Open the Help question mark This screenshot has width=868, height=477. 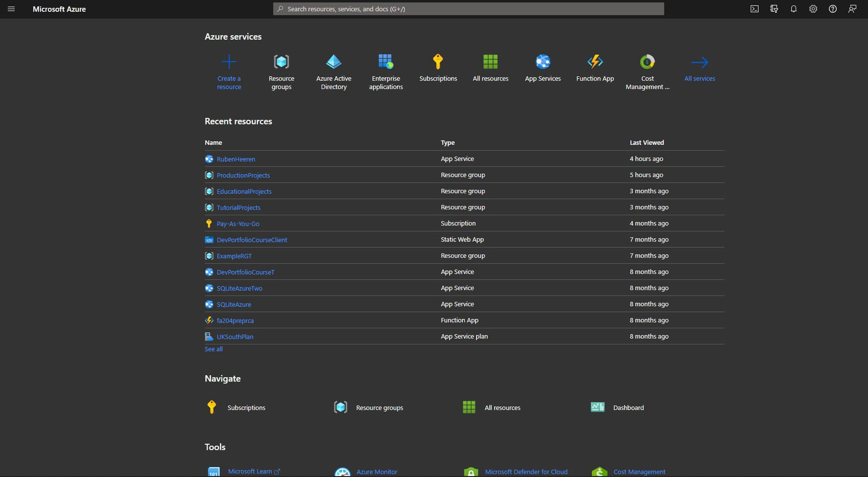833,9
